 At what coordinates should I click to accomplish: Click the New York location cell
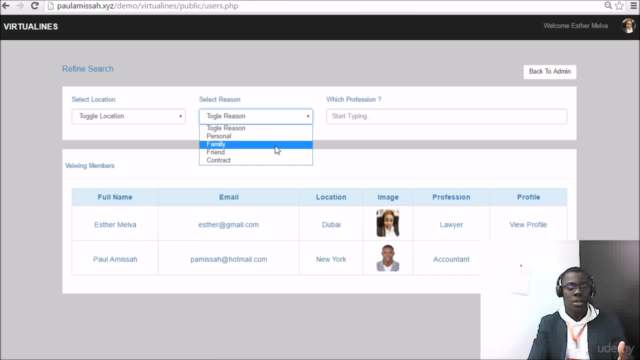click(331, 259)
